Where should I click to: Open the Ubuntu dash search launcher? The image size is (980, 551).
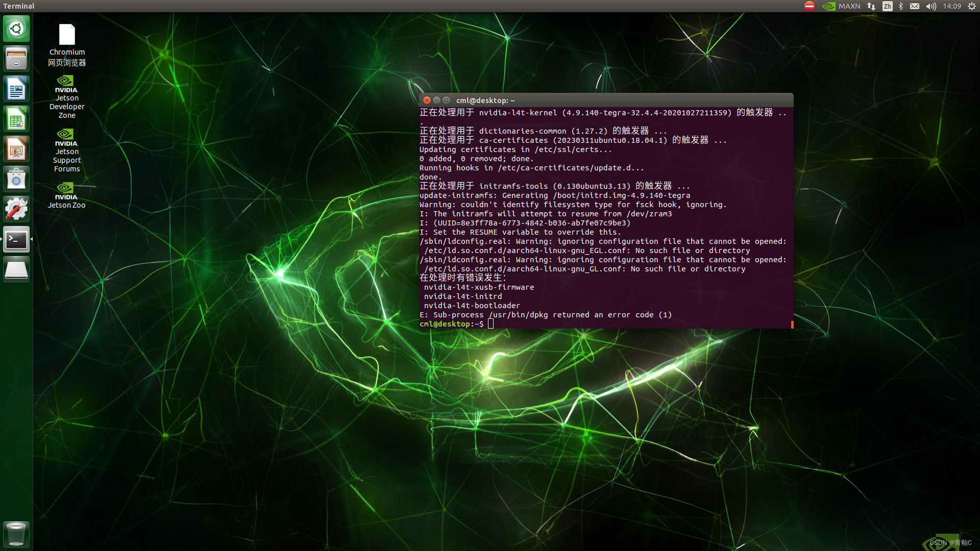[x=16, y=29]
